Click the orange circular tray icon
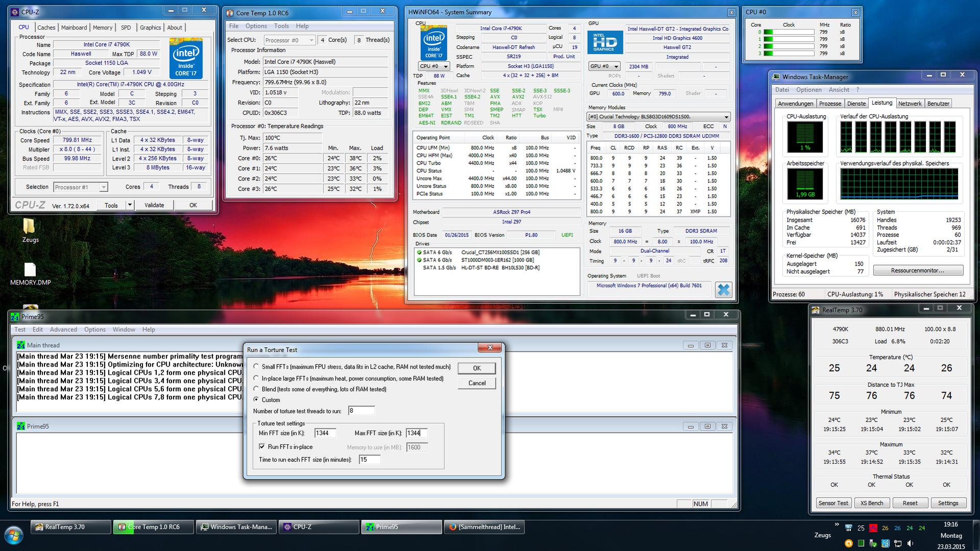The width and height of the screenshot is (980, 551). click(x=848, y=543)
